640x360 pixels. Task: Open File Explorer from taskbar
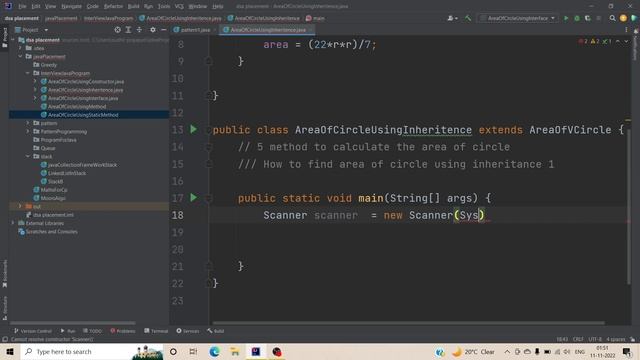tap(235, 351)
